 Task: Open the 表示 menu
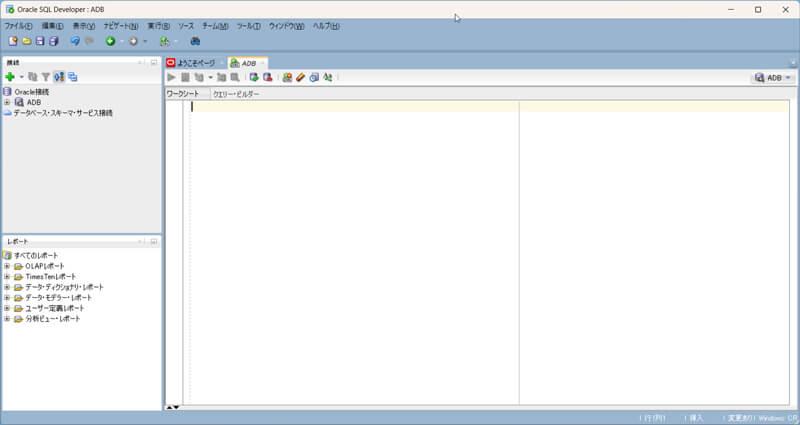(x=84, y=26)
